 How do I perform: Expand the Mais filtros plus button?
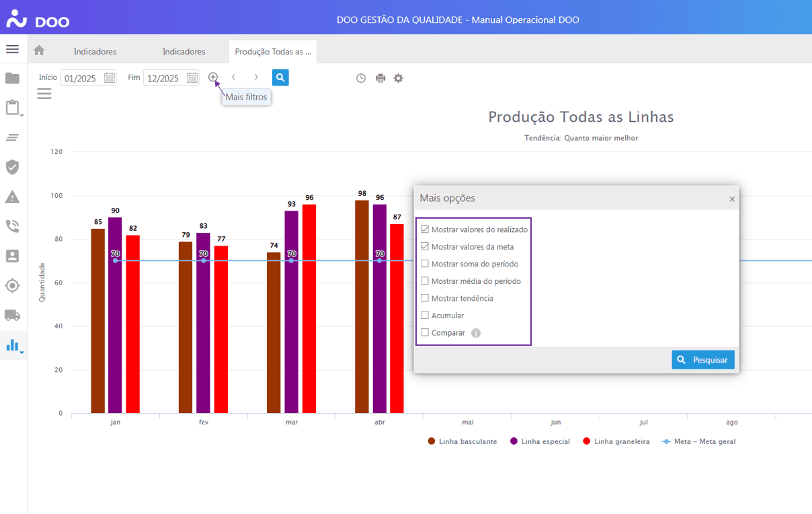click(213, 77)
